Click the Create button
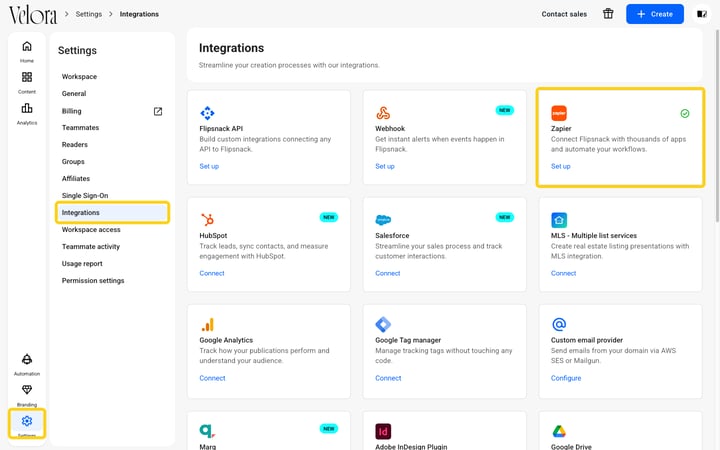Screen dimensions: 720x450 (x=655, y=14)
